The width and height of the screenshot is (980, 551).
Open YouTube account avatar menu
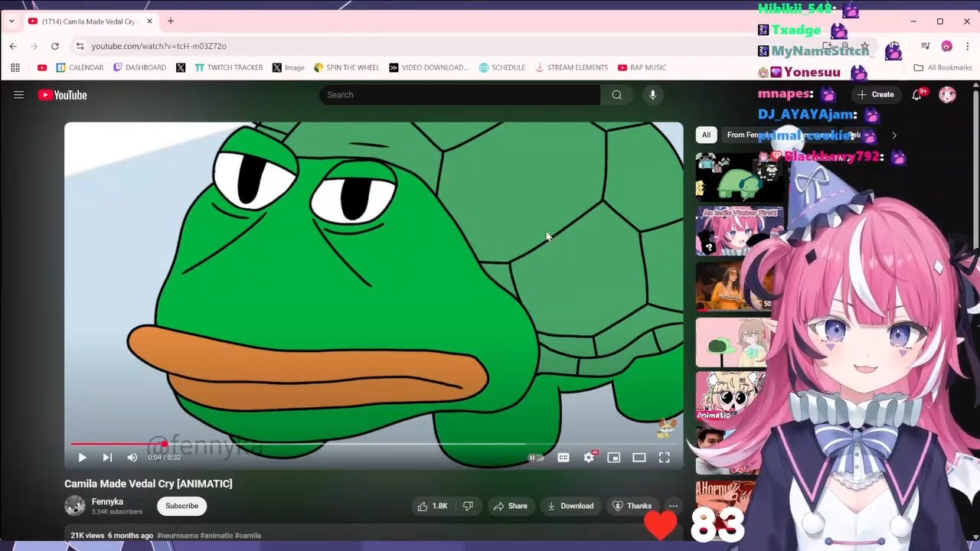pos(947,95)
